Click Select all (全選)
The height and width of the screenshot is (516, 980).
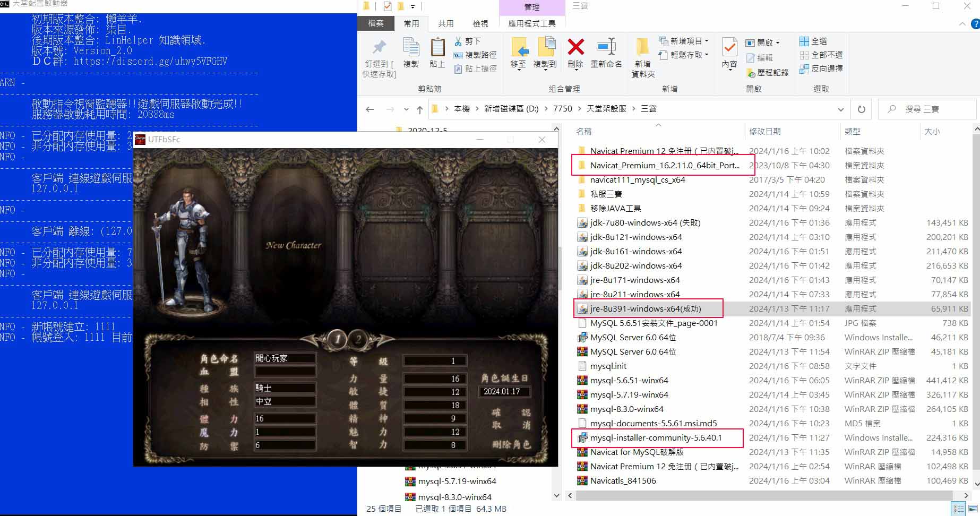813,41
